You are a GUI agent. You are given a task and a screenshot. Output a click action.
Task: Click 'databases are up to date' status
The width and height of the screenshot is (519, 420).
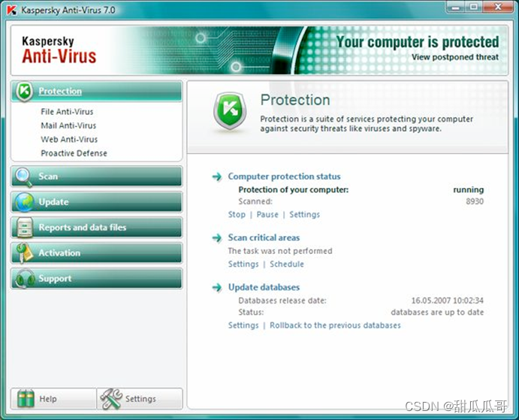437,313
